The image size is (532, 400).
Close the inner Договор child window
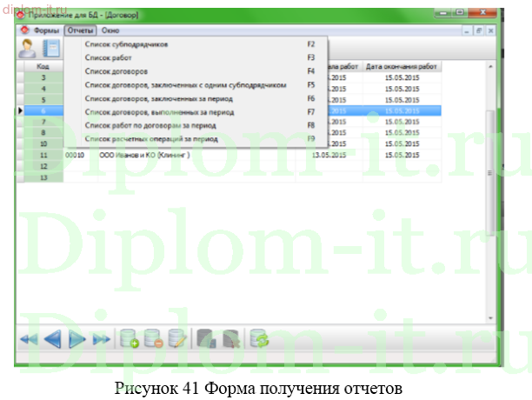pos(490,31)
